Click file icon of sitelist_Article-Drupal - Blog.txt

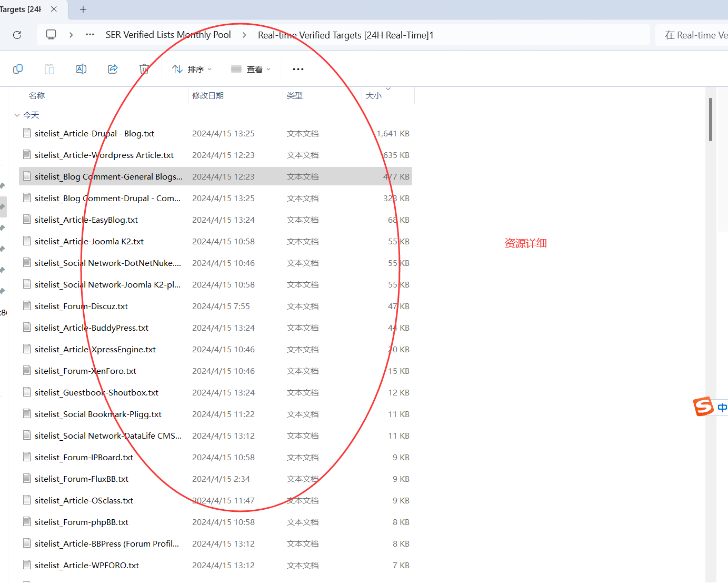point(27,133)
